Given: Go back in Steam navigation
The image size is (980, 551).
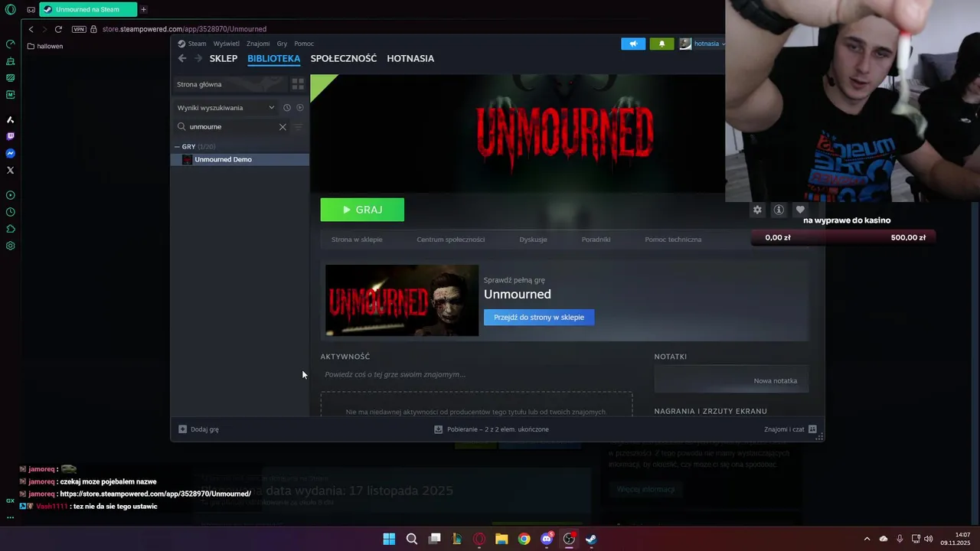Looking at the screenshot, I should pos(182,58).
